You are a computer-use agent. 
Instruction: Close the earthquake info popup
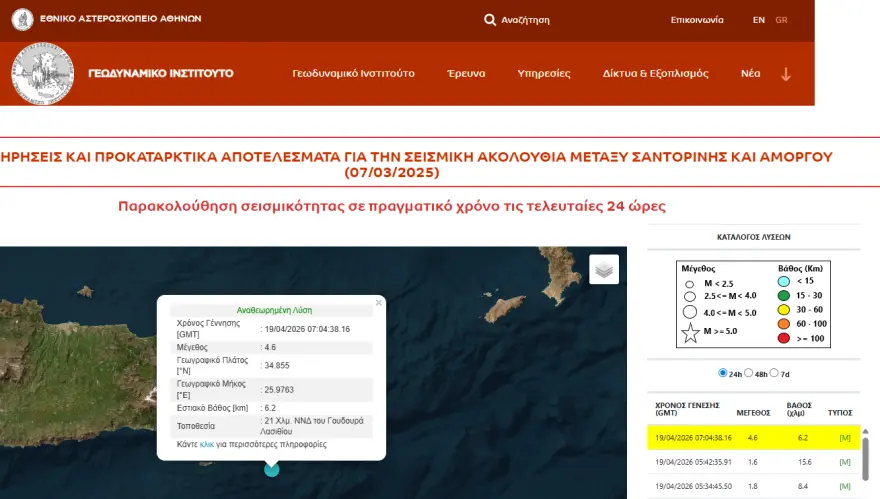(x=379, y=302)
